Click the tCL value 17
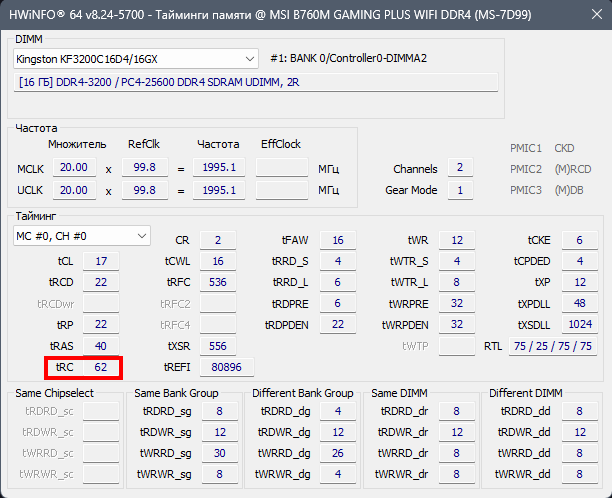612x498 pixels. 101,261
